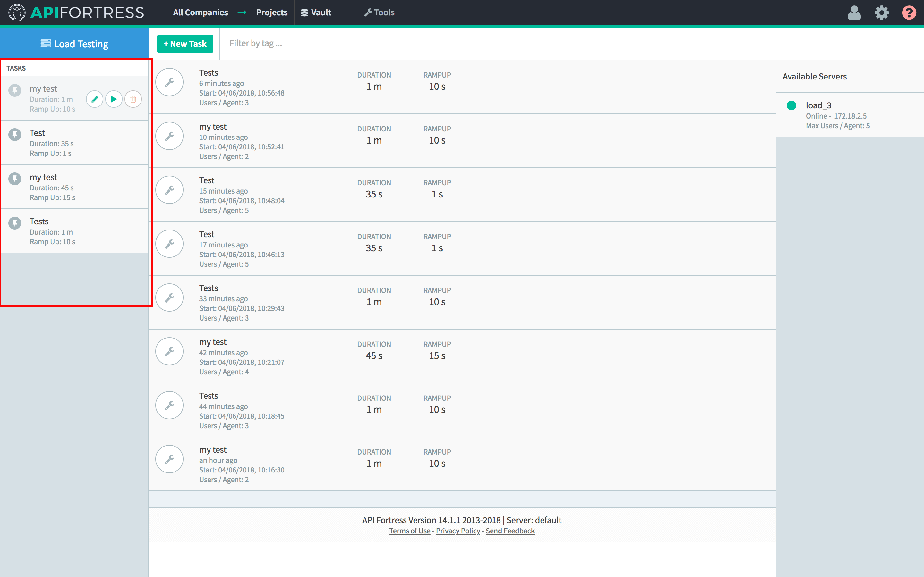Open the Privacy Policy link

pos(458,531)
